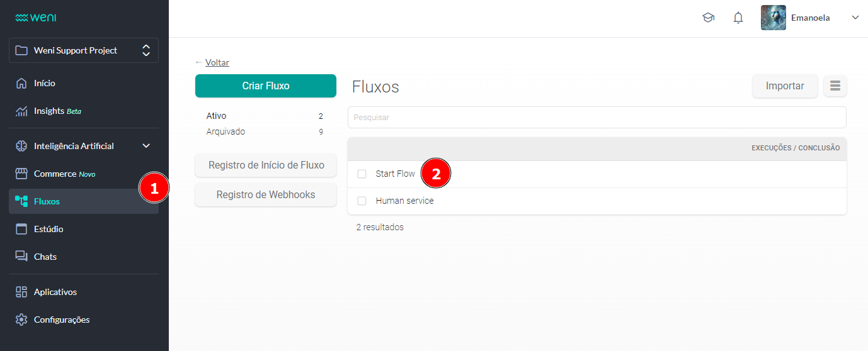Follow the Voltar link
The image size is (868, 351).
point(217,62)
